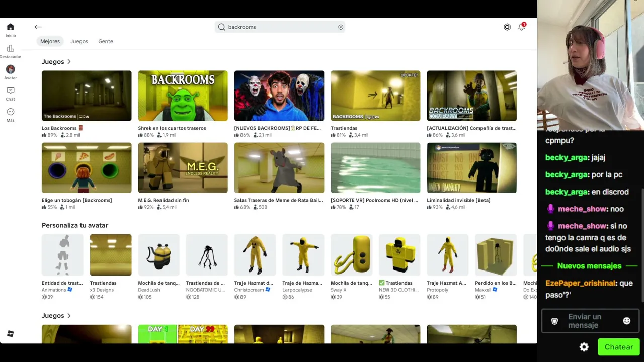This screenshot has width=644, height=362.
Task: Open creator link Christocream
Action: [250, 290]
